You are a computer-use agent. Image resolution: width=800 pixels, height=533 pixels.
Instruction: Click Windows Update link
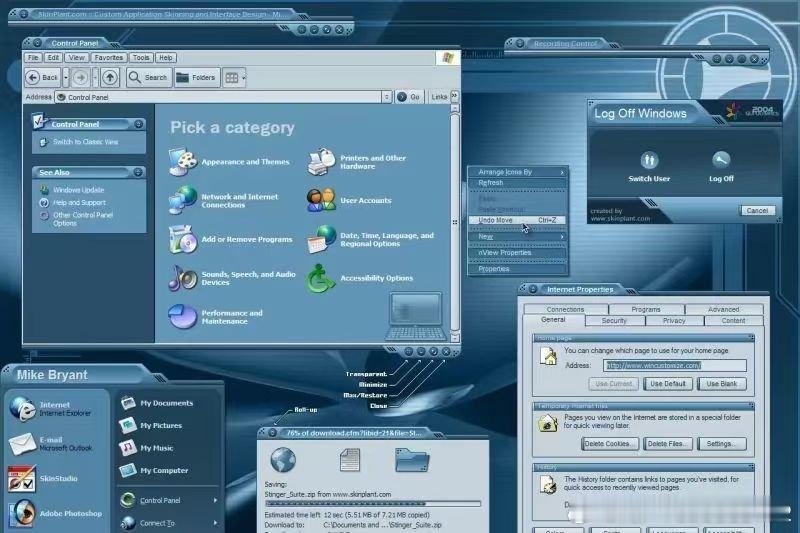pyautogui.click(x=79, y=190)
